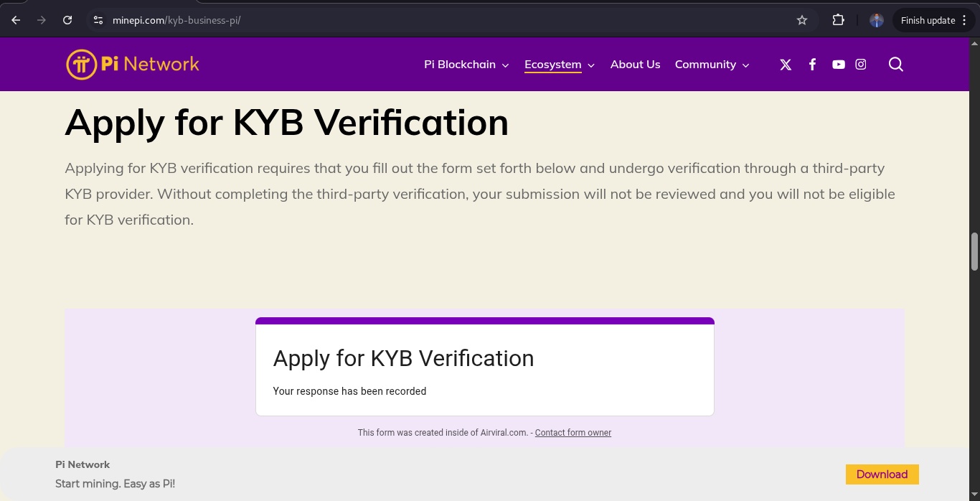Open the browser extensions menu

[x=838, y=19]
